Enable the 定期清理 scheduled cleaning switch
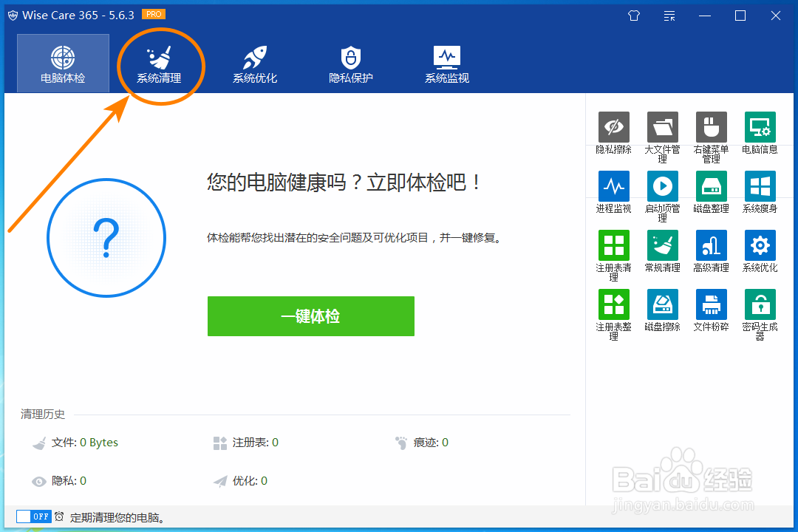This screenshot has height=532, width=798. (33, 516)
